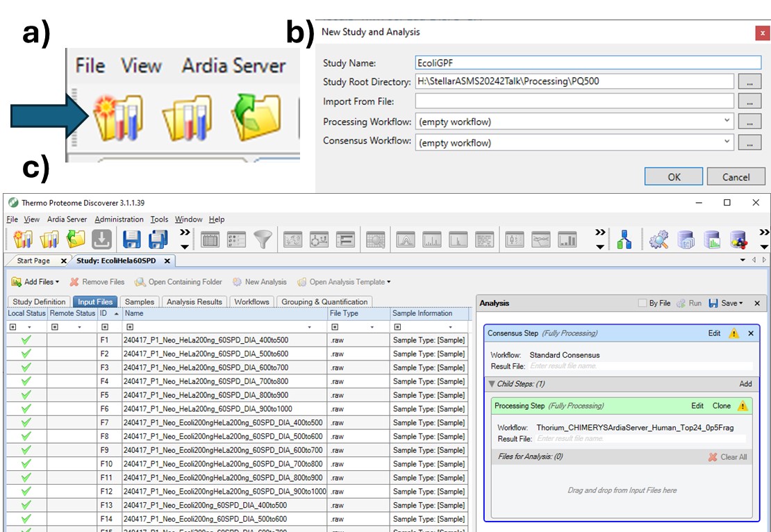The width and height of the screenshot is (771, 532).
Task: Open the Save dropdown in Analysis panel
Action: (x=741, y=304)
